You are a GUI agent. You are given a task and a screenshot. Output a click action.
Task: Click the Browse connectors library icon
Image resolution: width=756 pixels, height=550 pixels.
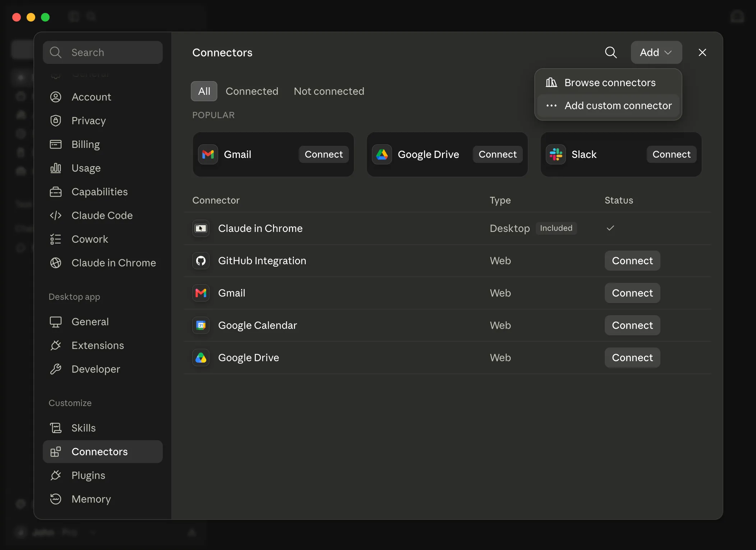pyautogui.click(x=551, y=83)
